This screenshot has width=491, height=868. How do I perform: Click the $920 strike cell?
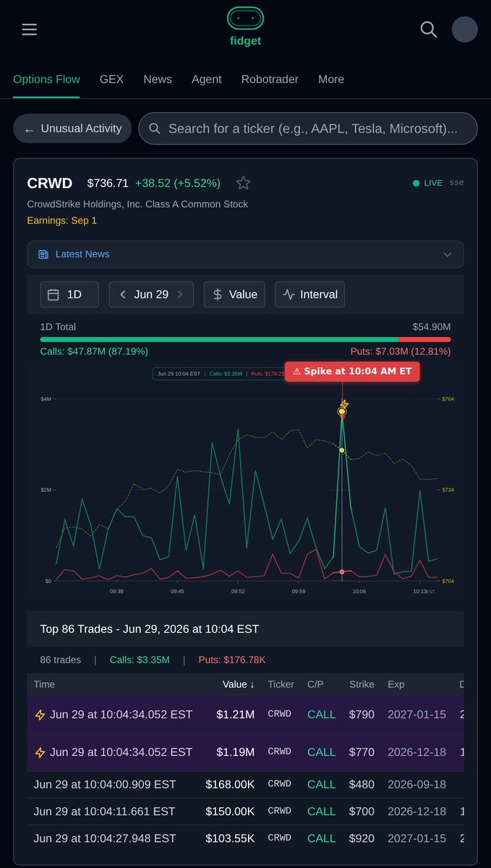coord(362,838)
